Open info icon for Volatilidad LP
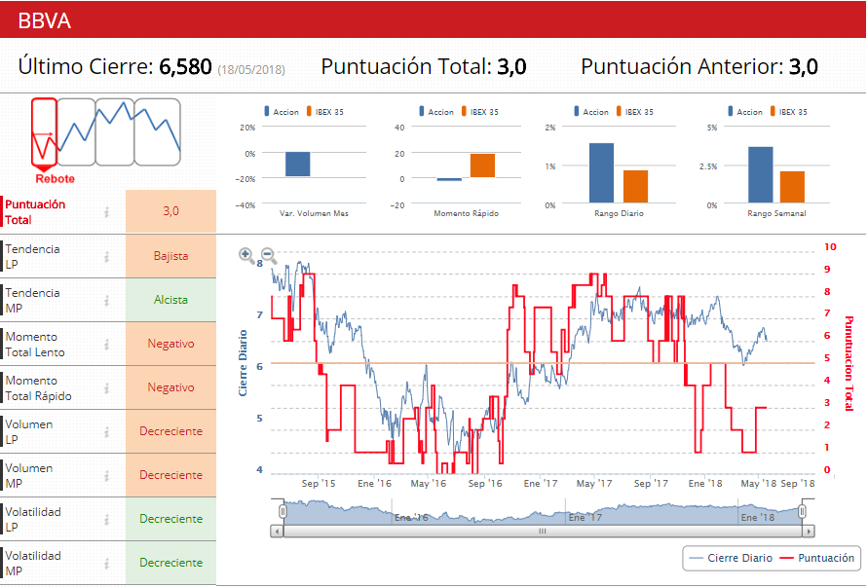868x588 pixels. click(106, 519)
